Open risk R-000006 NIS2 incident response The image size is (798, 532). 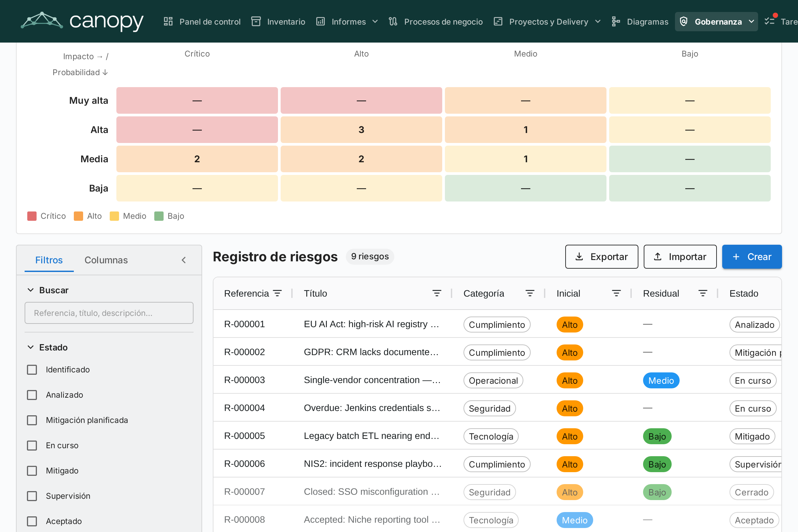pos(497,464)
